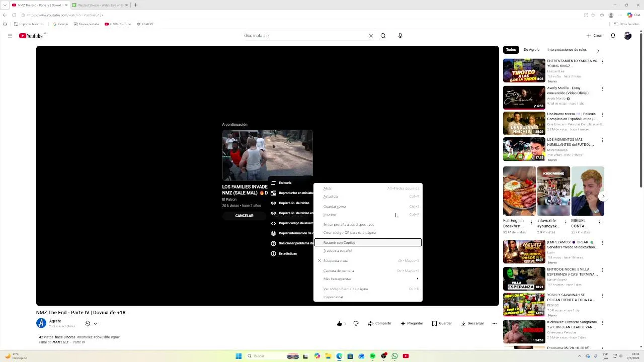
Task: Open Google bookmark in favorites bar
Action: pyautogui.click(x=60, y=24)
